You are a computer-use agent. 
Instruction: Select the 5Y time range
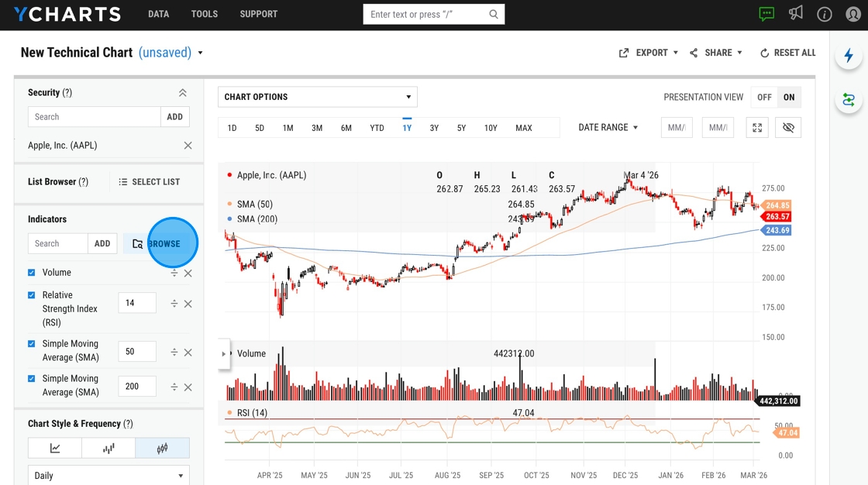point(461,128)
